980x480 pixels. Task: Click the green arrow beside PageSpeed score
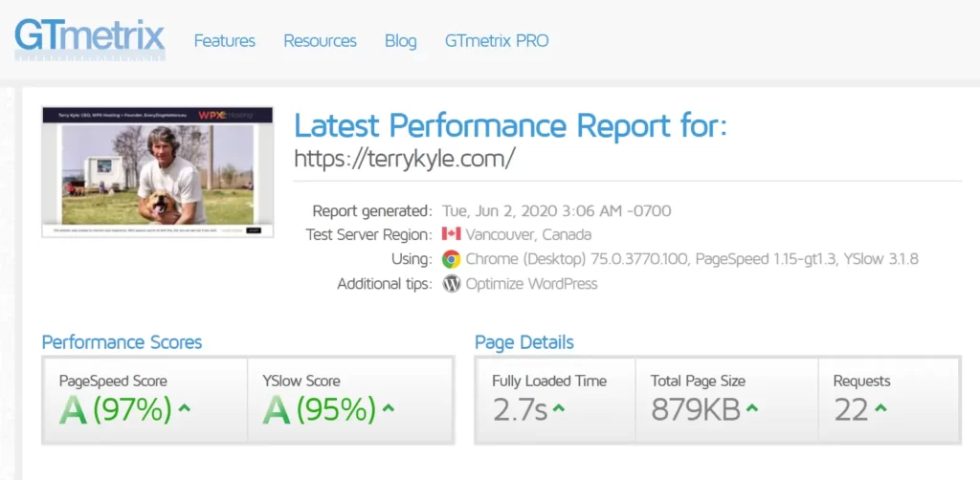coord(184,409)
